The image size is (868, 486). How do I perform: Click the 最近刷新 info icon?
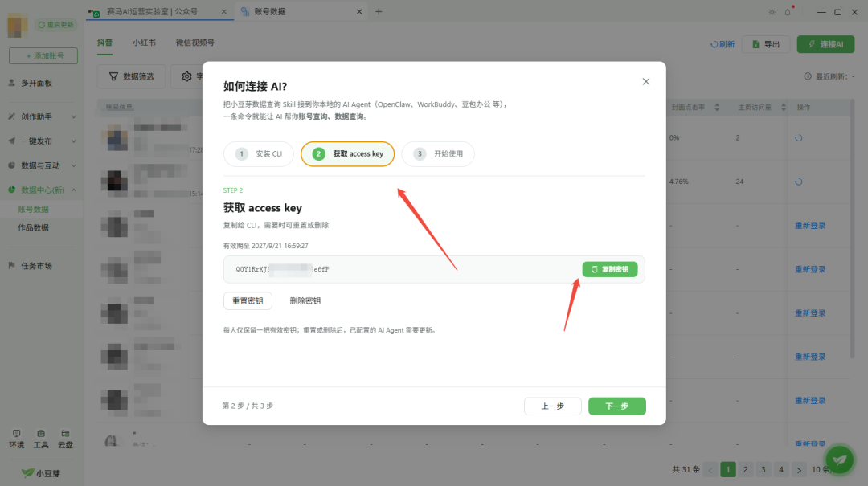(808, 76)
